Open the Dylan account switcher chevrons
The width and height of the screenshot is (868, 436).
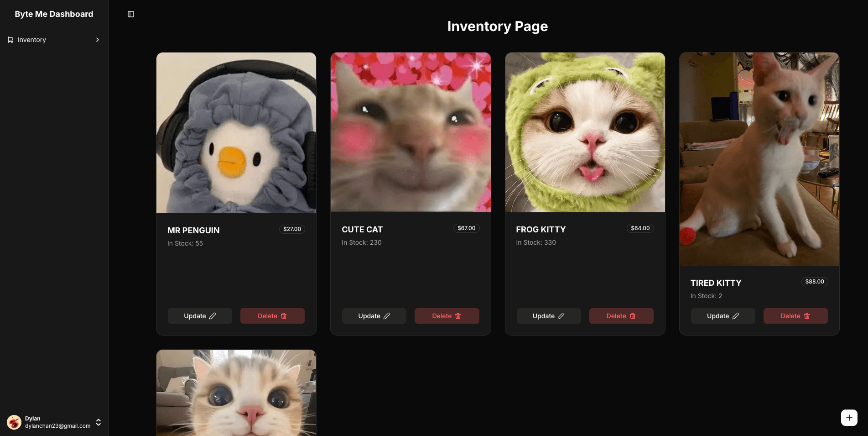99,422
